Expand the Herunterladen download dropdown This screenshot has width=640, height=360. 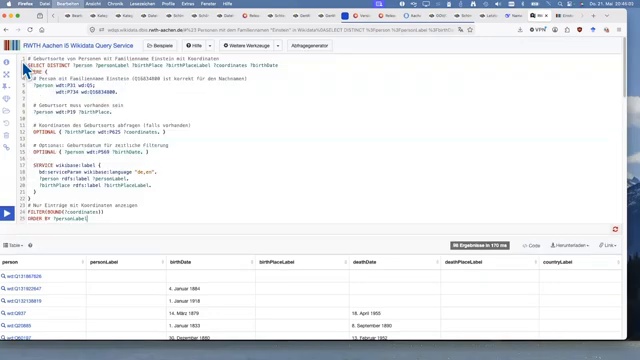pyautogui.click(x=569, y=245)
